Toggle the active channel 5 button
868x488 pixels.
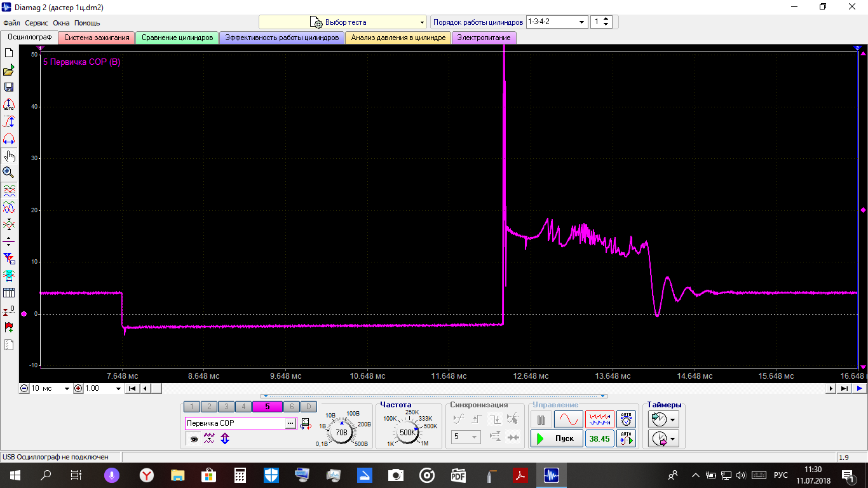coord(267,407)
